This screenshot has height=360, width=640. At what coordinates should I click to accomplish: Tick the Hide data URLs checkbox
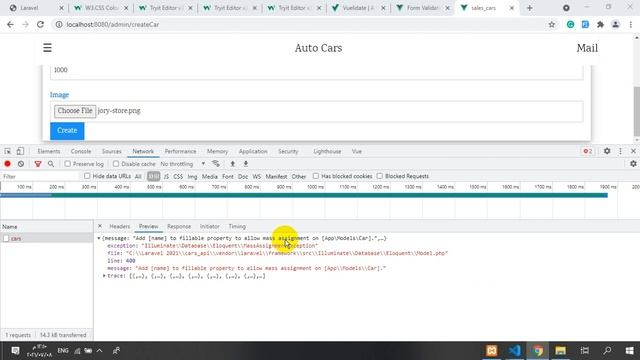(x=87, y=176)
